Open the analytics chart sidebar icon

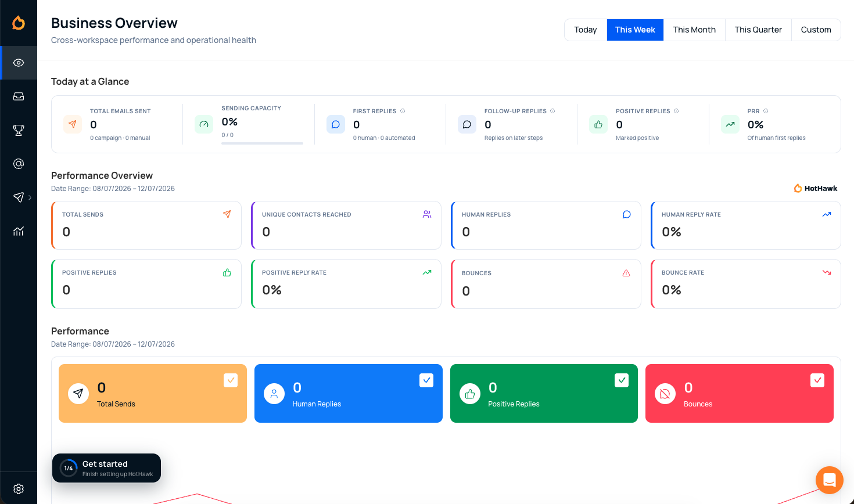[19, 231]
